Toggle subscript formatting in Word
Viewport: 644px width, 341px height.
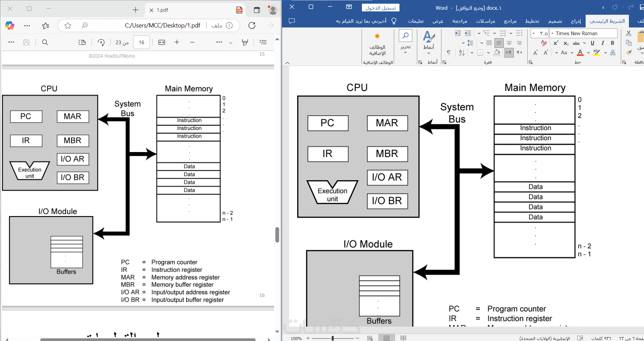pyautogui.click(x=566, y=43)
